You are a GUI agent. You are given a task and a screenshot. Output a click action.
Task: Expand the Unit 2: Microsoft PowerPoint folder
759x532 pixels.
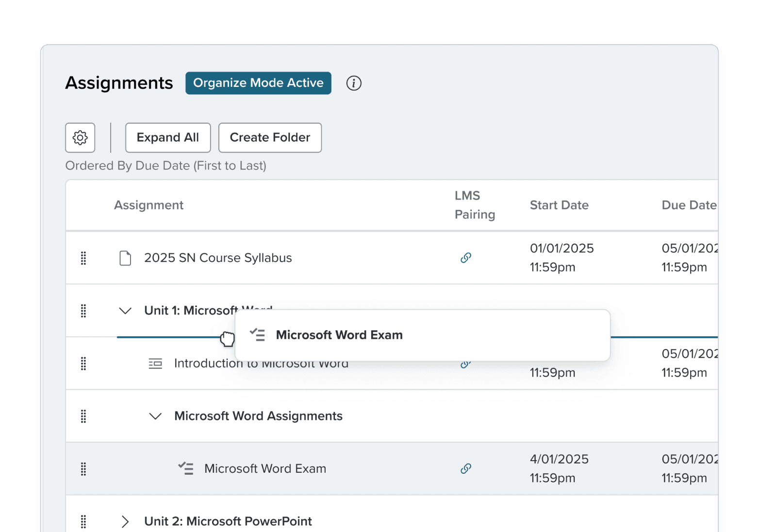coord(125,521)
